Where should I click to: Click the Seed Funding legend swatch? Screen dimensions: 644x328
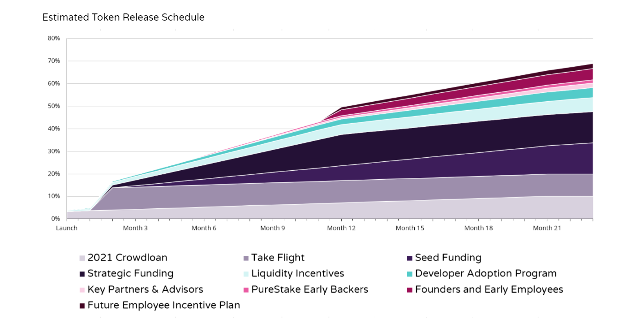point(409,258)
